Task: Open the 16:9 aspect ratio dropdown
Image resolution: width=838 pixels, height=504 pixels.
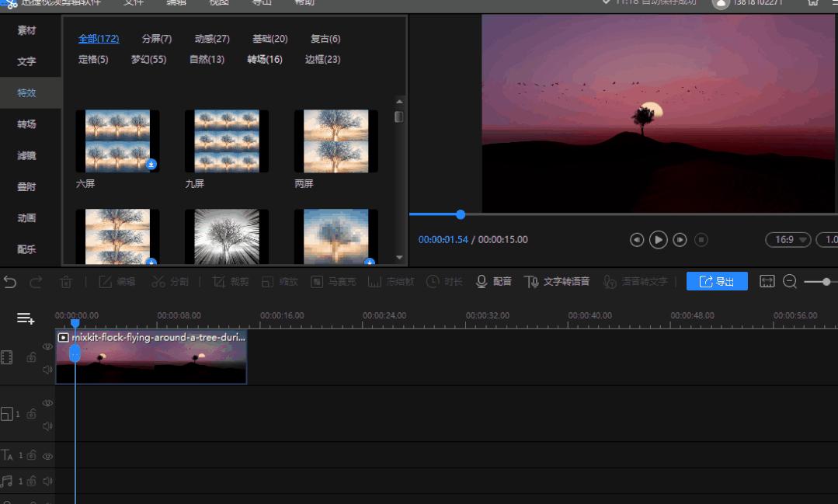Action: click(788, 240)
